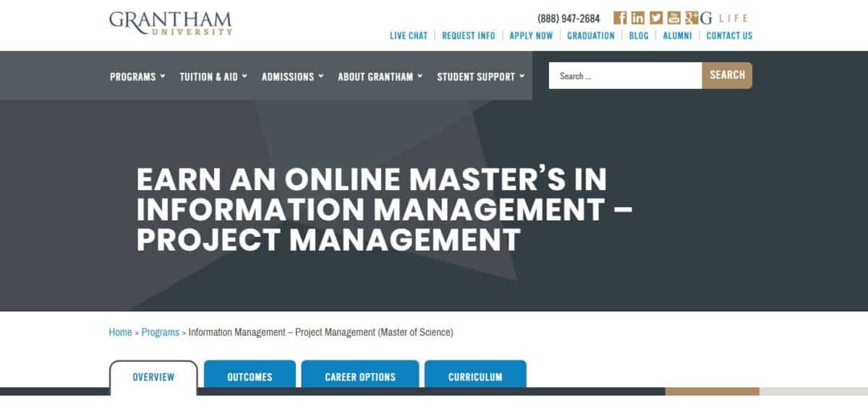The width and height of the screenshot is (868, 414).
Task: Expand the Admissions menu
Action: tap(292, 77)
